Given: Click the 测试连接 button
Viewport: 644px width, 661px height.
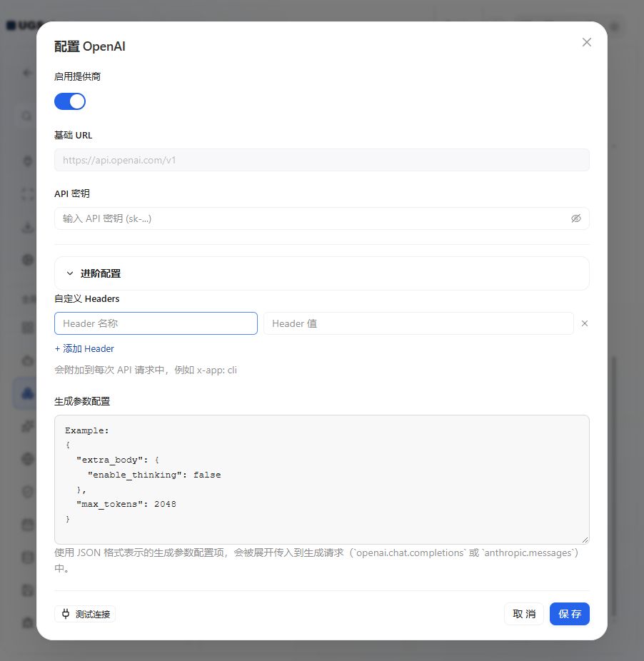Looking at the screenshot, I should pyautogui.click(x=85, y=614).
